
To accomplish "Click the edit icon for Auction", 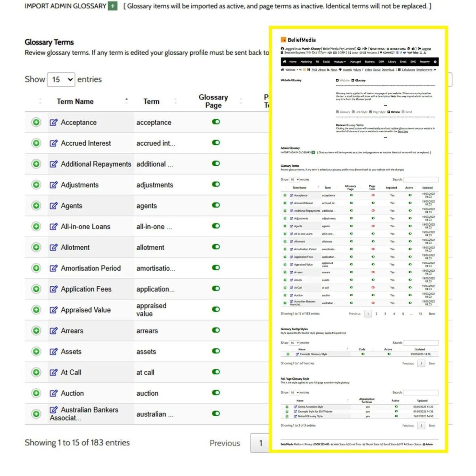I will [x=54, y=393].
